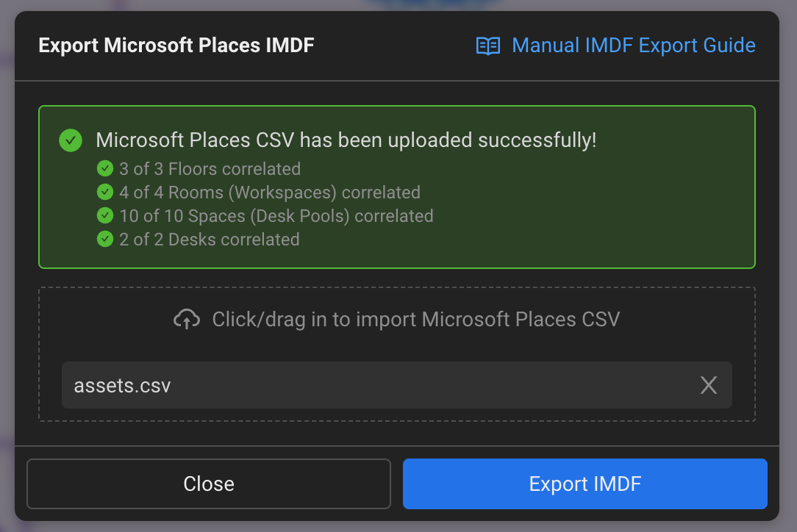Screen dimensions: 797x532
Task: Click the X icon next to assets.csv
Action: click(708, 384)
